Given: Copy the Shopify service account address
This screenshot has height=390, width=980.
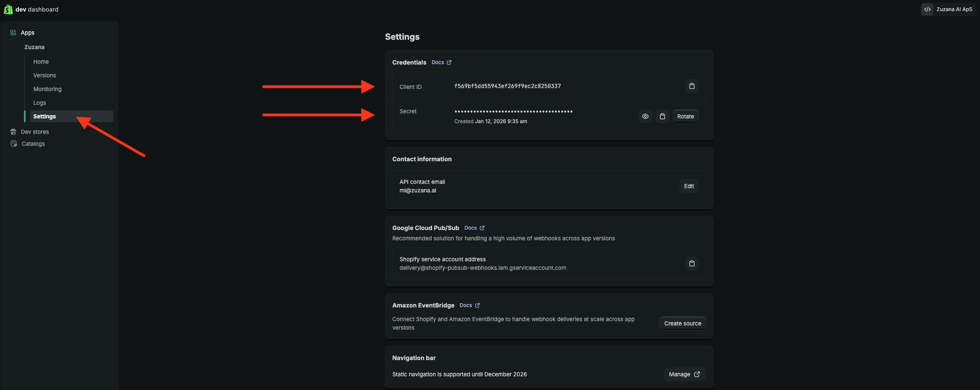Looking at the screenshot, I should [692, 263].
